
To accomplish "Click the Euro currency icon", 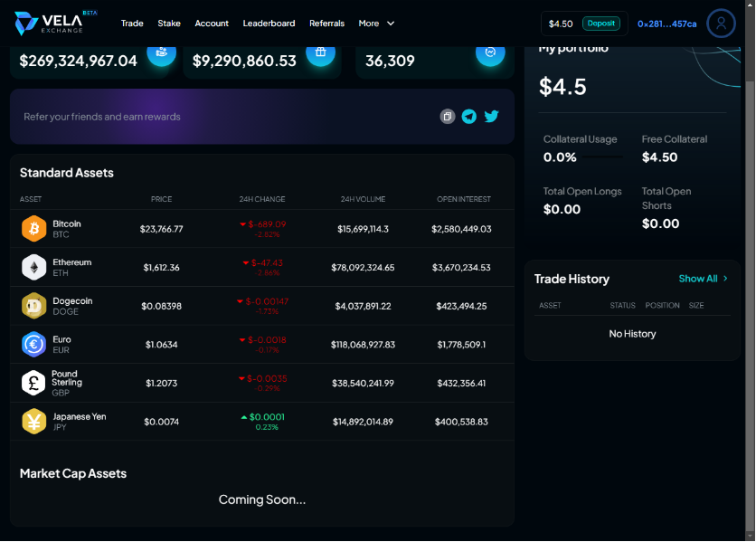I will [33, 345].
